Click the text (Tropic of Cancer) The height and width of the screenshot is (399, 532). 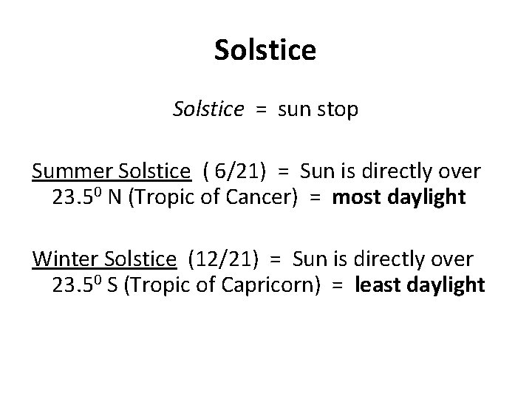pyautogui.click(x=213, y=197)
